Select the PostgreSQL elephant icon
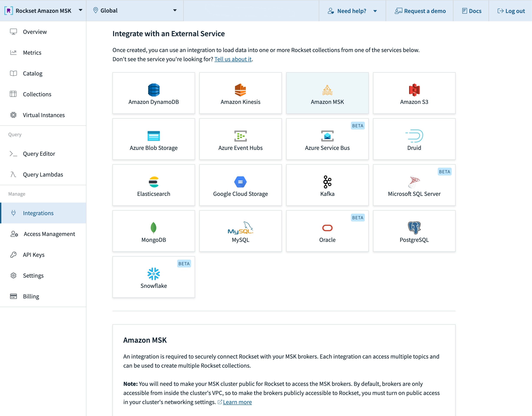This screenshot has width=532, height=416. pos(414,228)
